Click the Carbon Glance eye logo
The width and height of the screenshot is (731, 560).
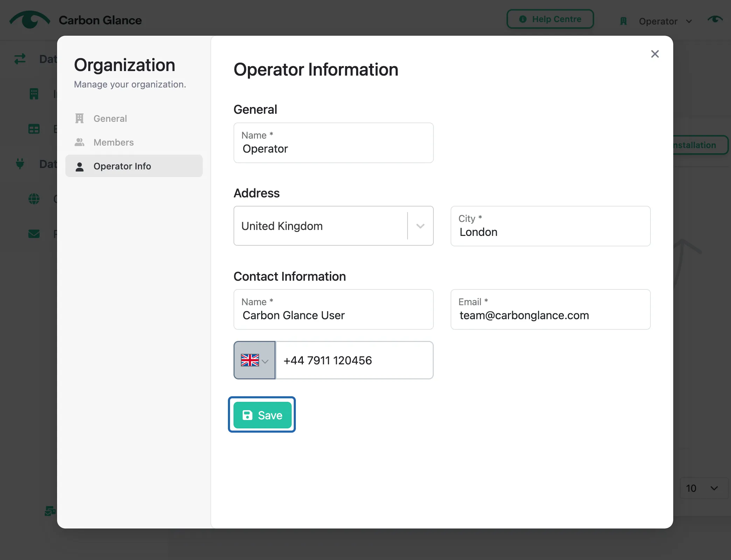pos(30,20)
